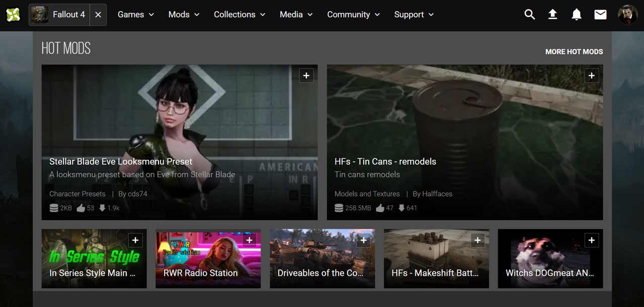Open the notifications bell icon

[577, 15]
